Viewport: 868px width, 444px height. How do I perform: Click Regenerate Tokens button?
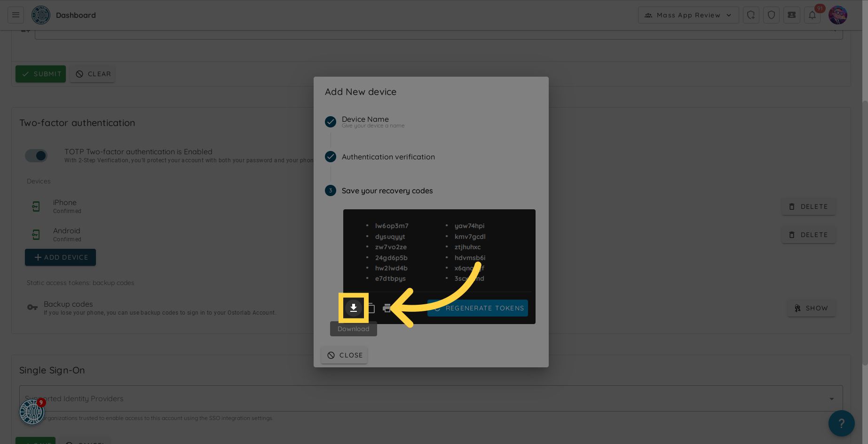pyautogui.click(x=478, y=308)
